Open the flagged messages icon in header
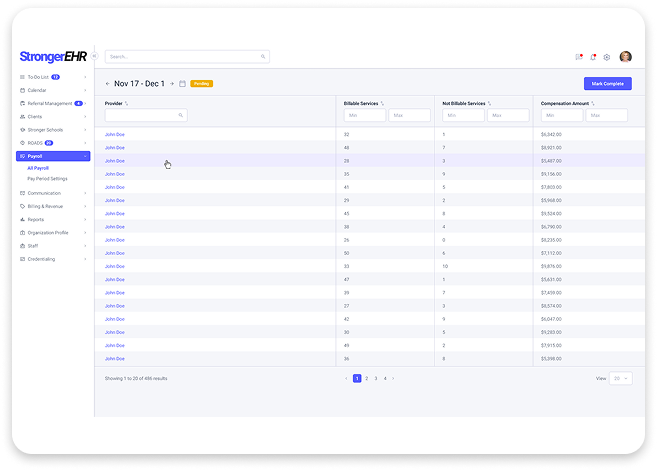The height and width of the screenshot is (470, 657). pyautogui.click(x=579, y=57)
